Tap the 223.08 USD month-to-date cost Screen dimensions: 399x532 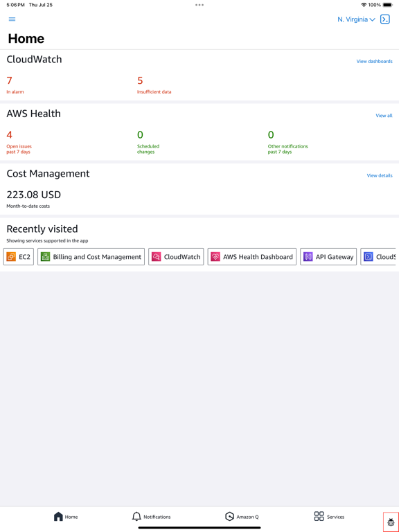tap(33, 199)
